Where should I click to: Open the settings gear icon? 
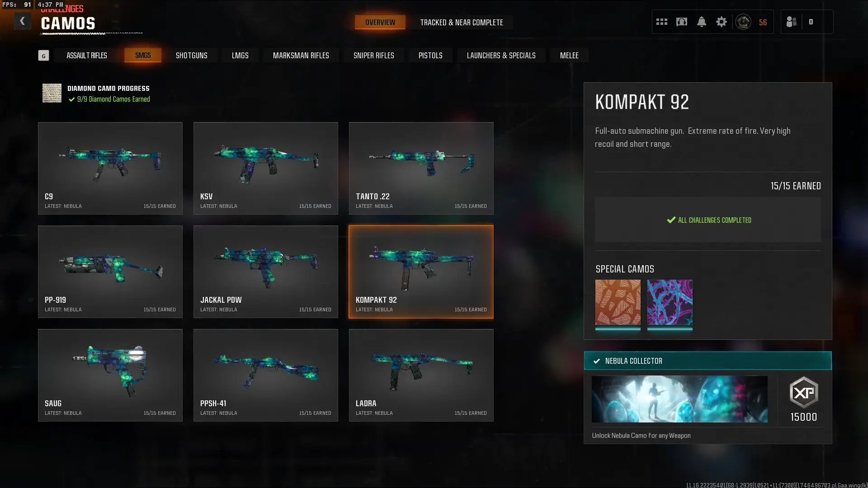[x=721, y=22]
